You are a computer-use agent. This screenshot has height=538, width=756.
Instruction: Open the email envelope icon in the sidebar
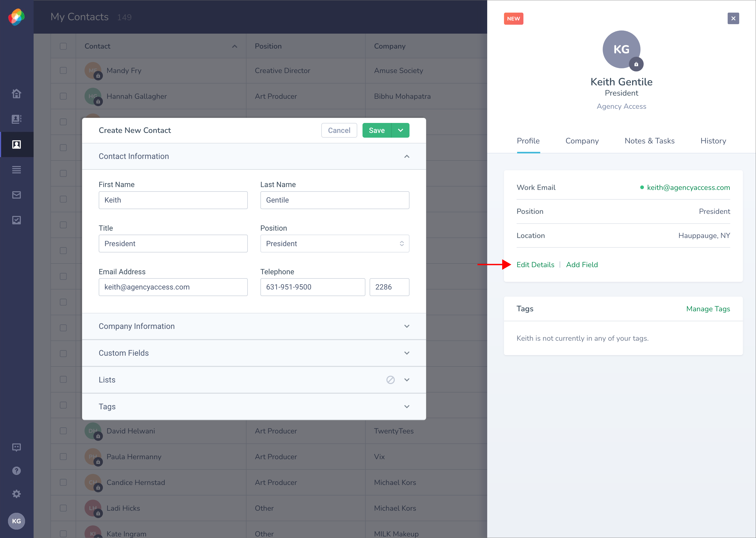[17, 195]
